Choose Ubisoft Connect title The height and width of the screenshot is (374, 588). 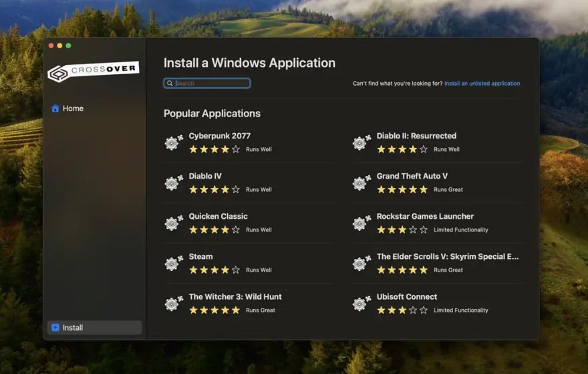[x=407, y=296]
